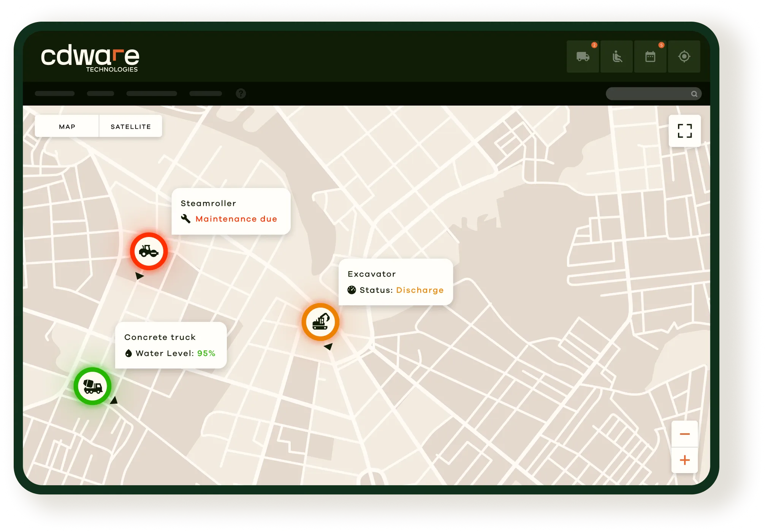The width and height of the screenshot is (765, 532).
Task: Open the seated operator icon
Action: (616, 57)
